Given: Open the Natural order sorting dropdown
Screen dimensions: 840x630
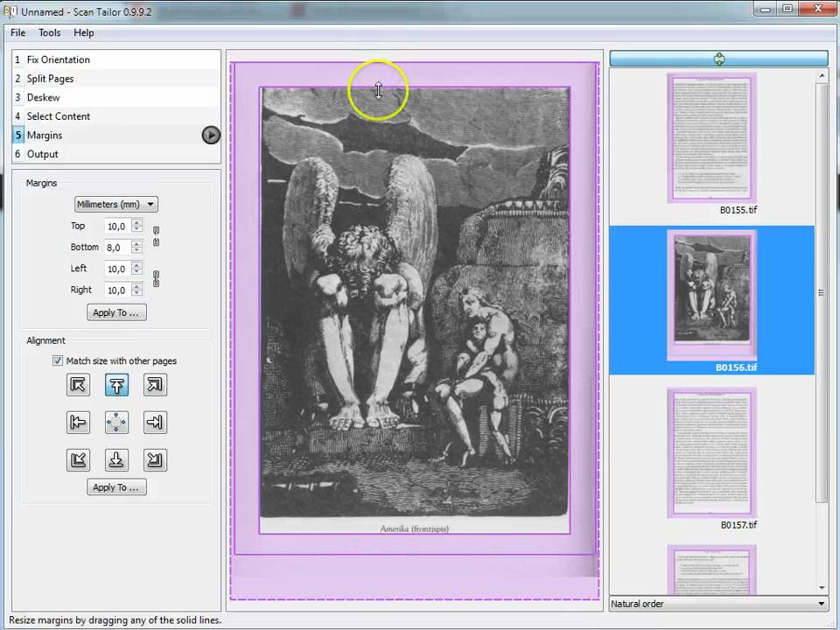Looking at the screenshot, I should 718,604.
